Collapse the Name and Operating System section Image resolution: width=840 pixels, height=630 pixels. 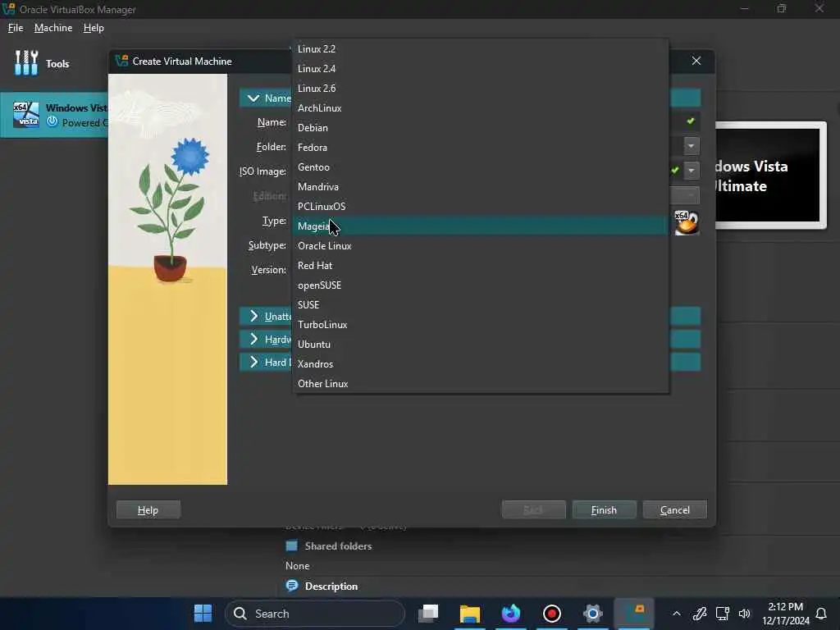tap(253, 98)
